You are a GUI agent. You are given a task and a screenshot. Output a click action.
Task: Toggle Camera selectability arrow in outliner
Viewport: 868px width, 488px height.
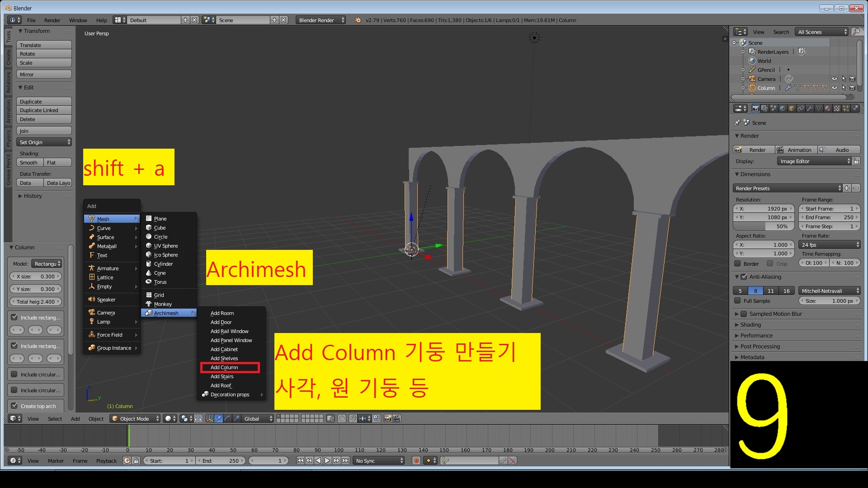pyautogui.click(x=844, y=79)
